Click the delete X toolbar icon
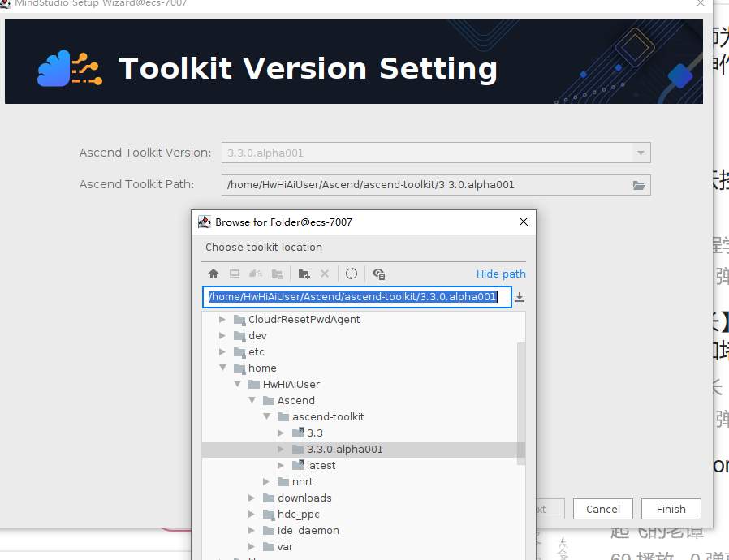The image size is (729, 560). pyautogui.click(x=325, y=274)
